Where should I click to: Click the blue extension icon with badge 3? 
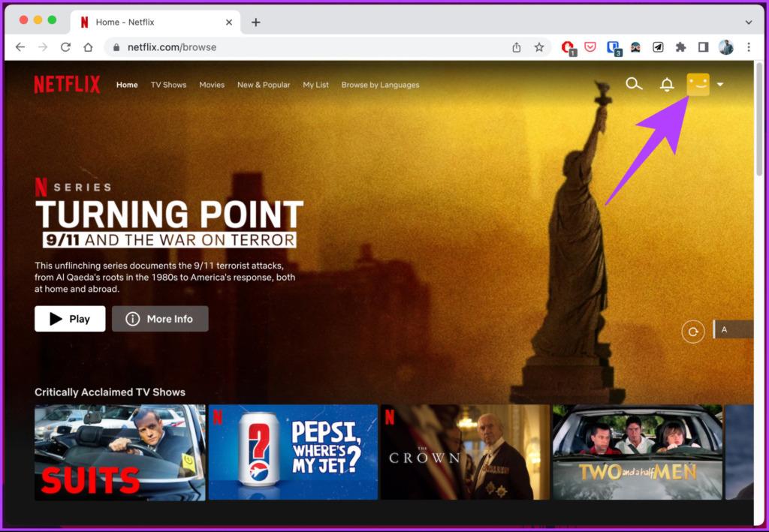614,48
